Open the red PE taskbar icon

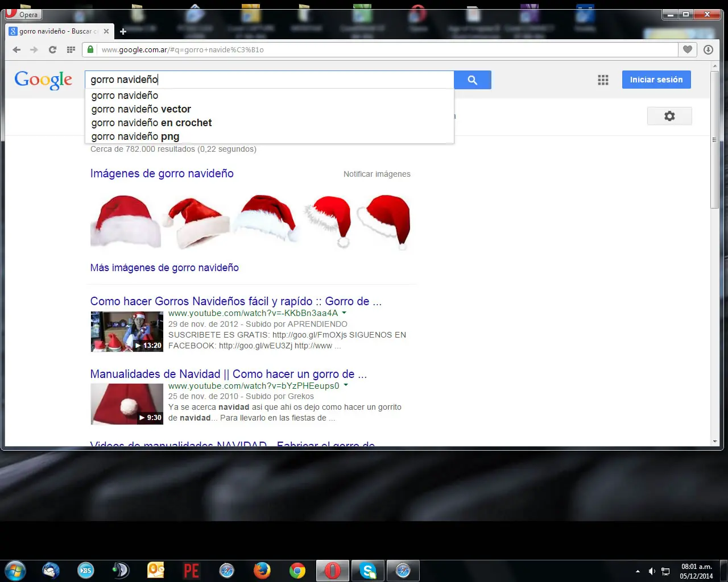pos(191,570)
